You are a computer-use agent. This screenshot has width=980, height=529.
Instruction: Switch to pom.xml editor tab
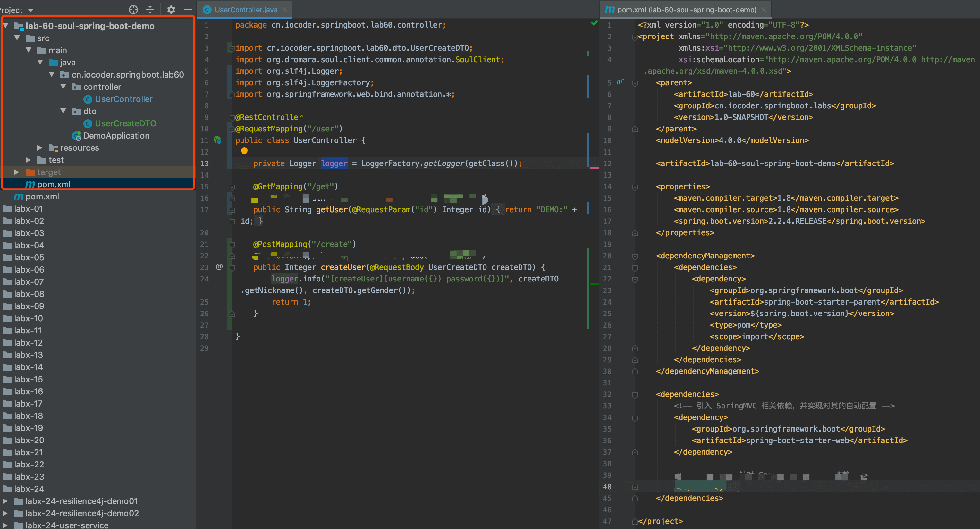click(x=686, y=10)
